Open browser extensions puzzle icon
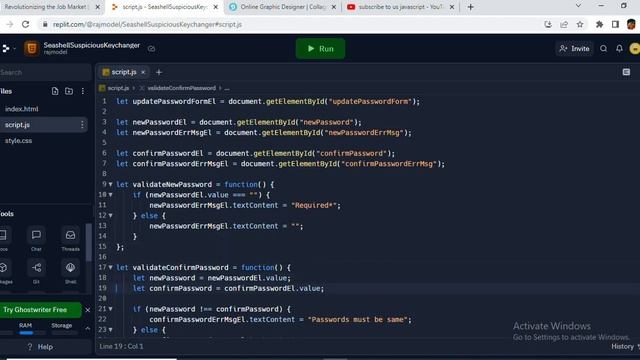Screen dimensions: 640x360 click(x=599, y=24)
